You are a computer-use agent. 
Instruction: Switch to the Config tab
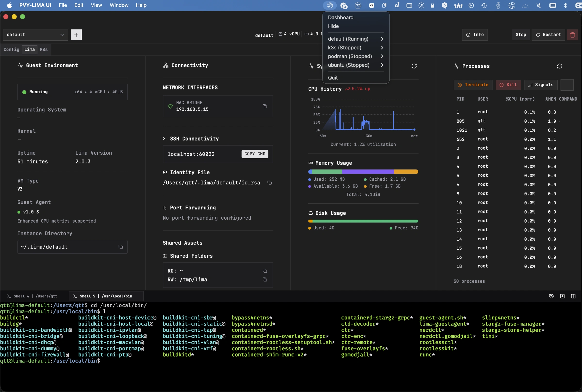coord(11,49)
